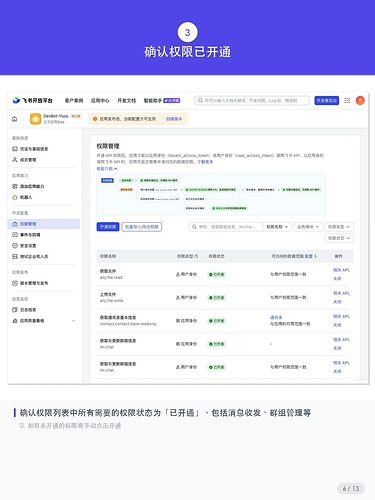Image resolution: width=375 pixels, height=500 pixels.
Task: Click the 获取通讯录基本信息 permission name
Action: (x=118, y=317)
